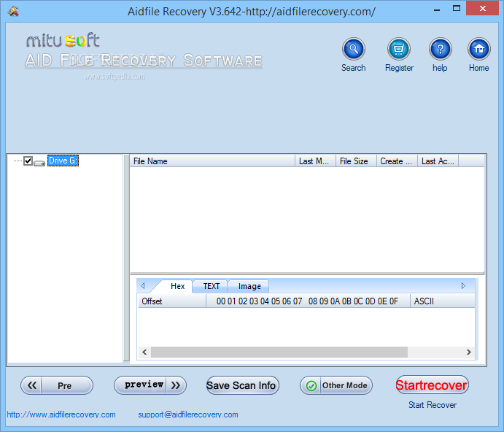Close the Aidfile Recovery window
This screenshot has width=504, height=432.
tap(482, 9)
